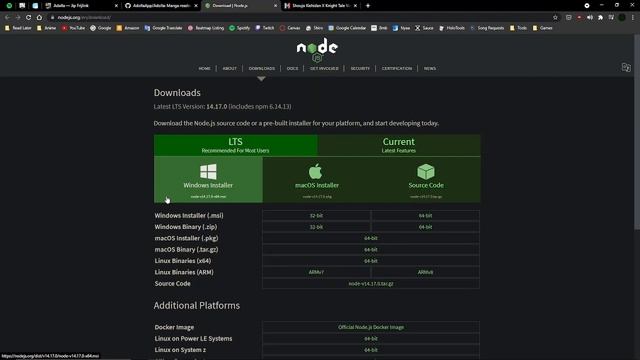
Task: Open HOME in site navigation
Action: [204, 69]
